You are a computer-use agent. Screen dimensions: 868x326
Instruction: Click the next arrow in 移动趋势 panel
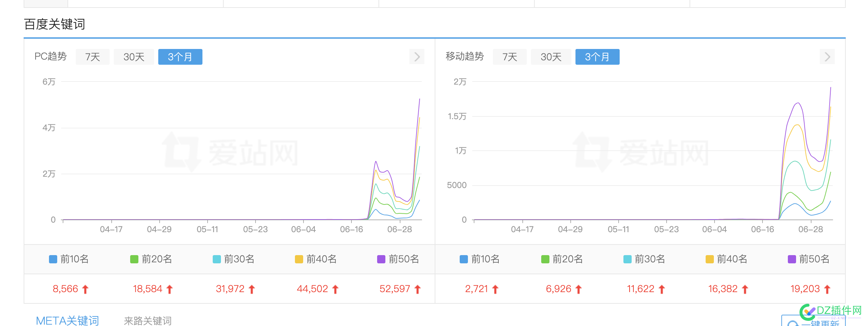[827, 57]
